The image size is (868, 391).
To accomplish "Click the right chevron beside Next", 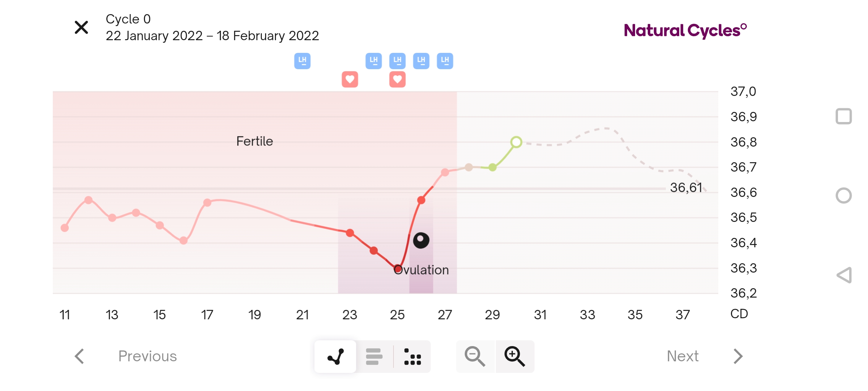I will tap(738, 356).
